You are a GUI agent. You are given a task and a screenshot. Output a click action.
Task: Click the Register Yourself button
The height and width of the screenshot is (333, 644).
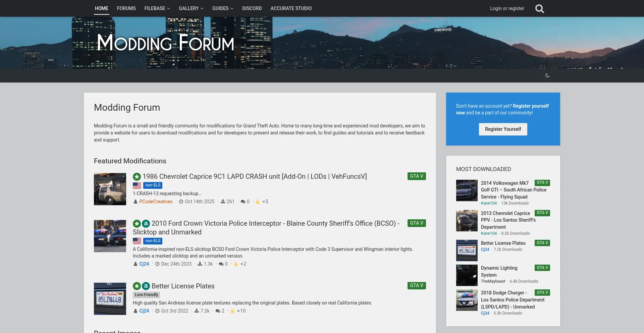coord(503,129)
